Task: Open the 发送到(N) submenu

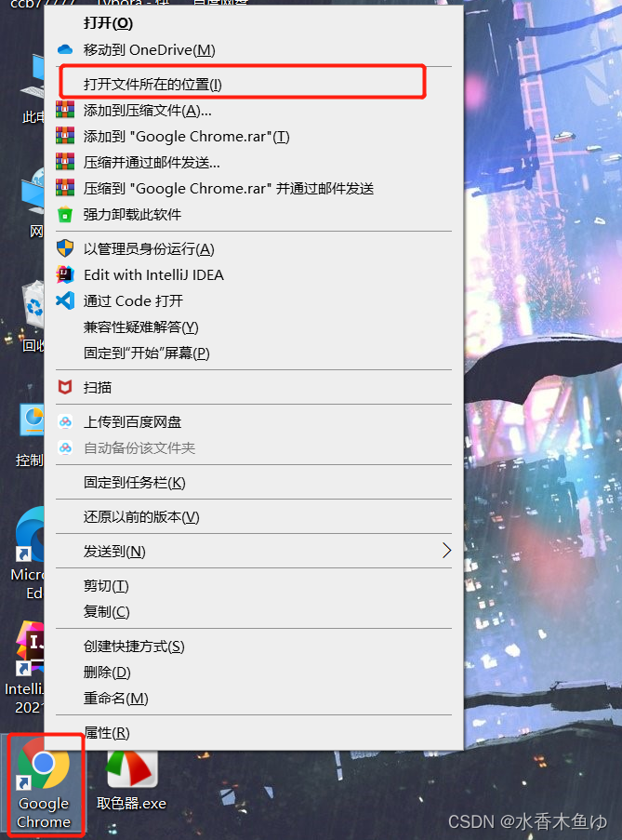Action: [x=254, y=551]
